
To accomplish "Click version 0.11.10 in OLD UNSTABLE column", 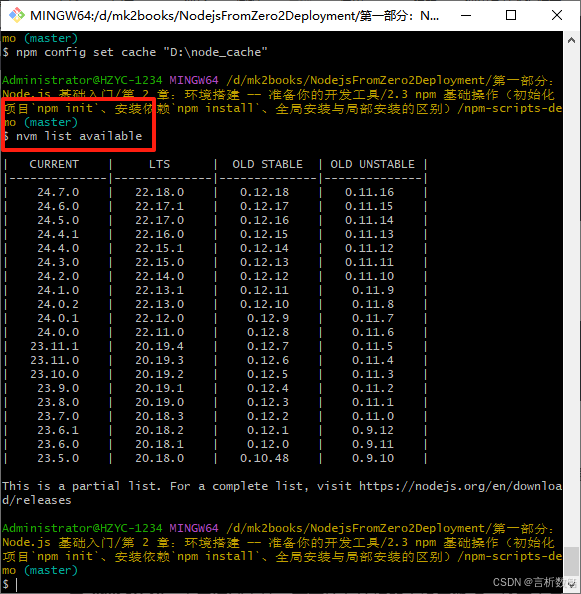I will pos(369,276).
